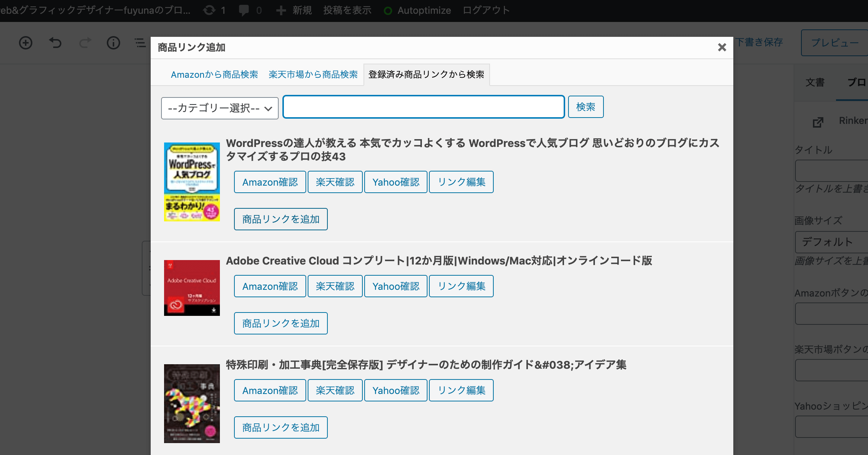The image size is (868, 455).
Task: Switch to Amazonから商品検索 tab
Action: [x=214, y=74]
